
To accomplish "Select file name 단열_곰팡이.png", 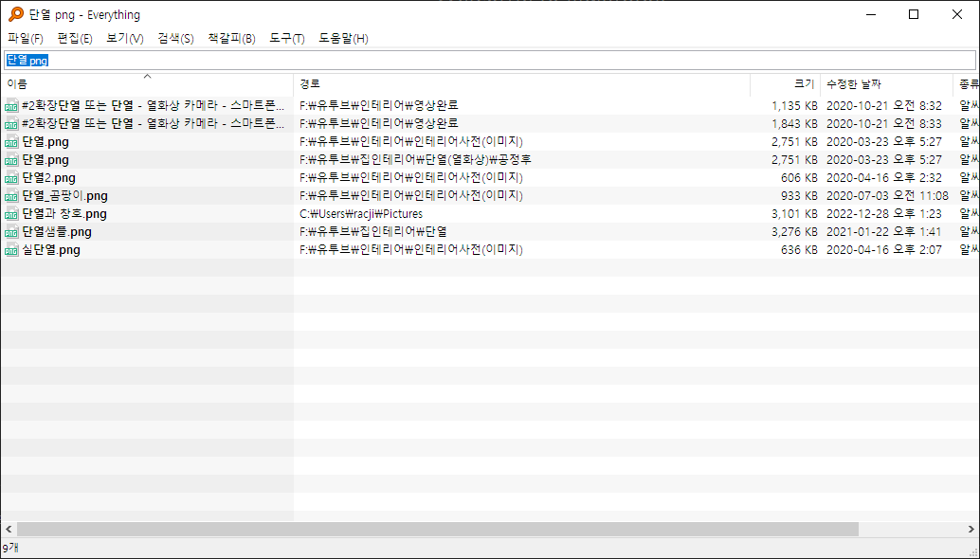I will [65, 196].
